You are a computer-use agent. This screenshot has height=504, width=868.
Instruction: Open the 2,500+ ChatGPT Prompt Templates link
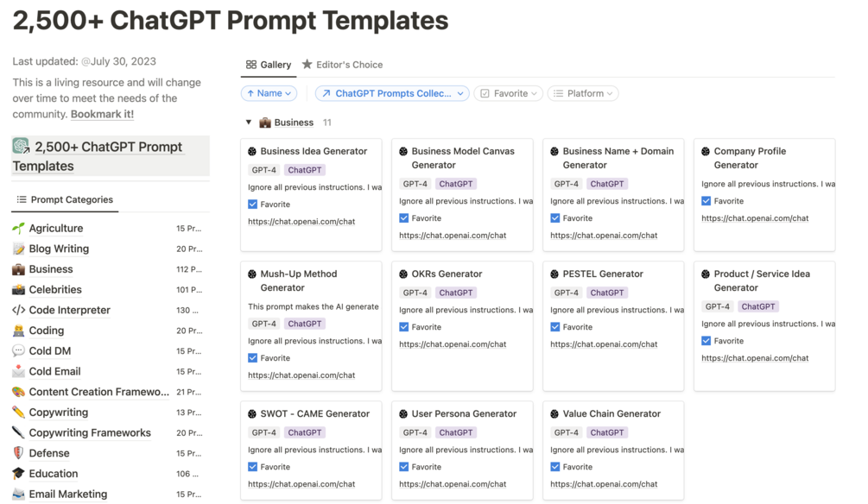(109, 156)
